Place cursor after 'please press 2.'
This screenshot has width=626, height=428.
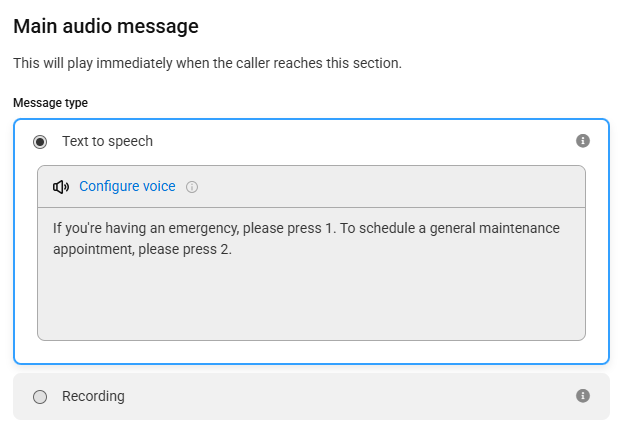coord(232,249)
